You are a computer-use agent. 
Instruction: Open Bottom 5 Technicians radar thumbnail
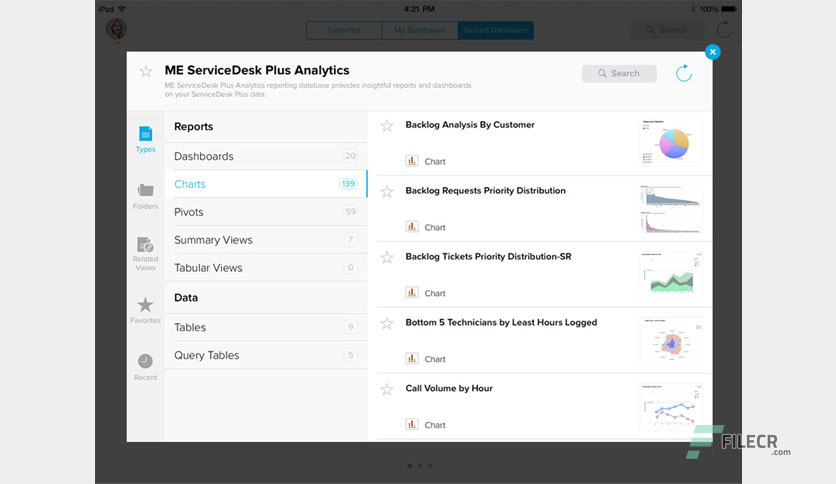point(671,340)
